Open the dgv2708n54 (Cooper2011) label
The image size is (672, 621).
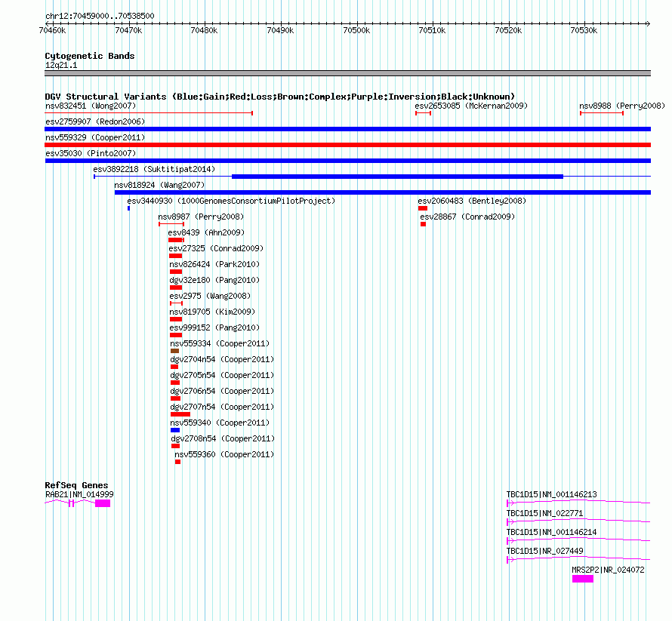point(223,438)
